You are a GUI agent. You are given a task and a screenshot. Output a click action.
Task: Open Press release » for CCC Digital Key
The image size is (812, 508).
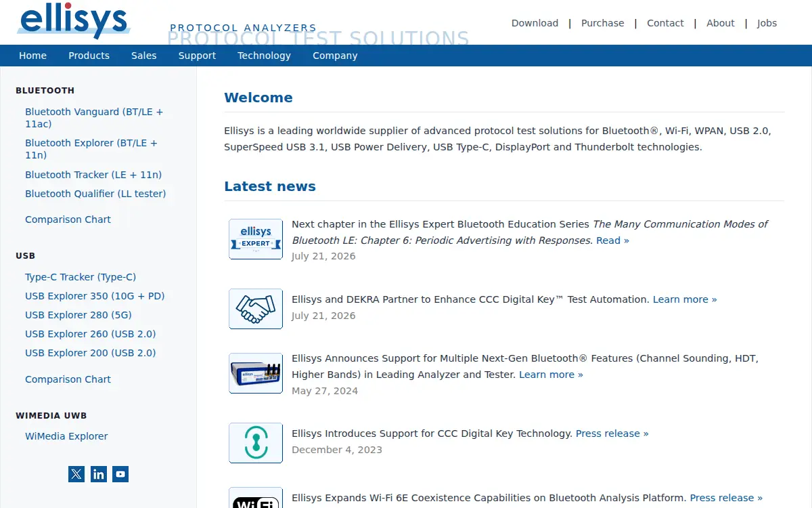tap(612, 433)
